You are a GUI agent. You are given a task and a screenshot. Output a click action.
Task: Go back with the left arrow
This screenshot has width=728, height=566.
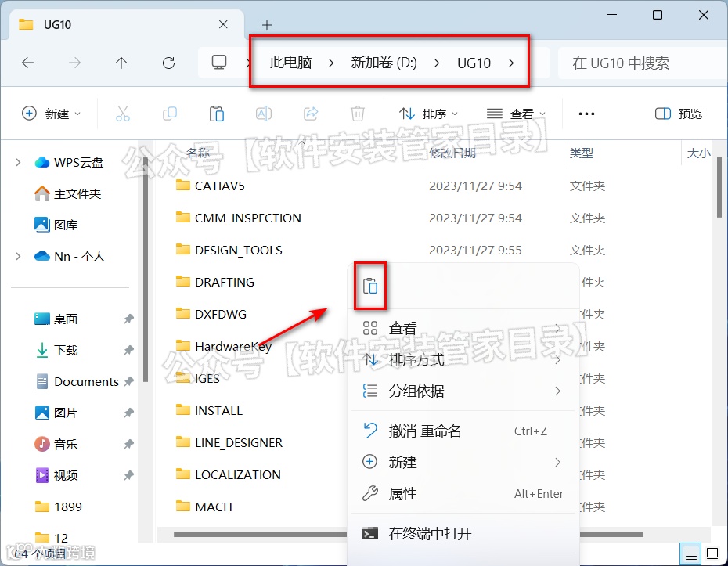pos(28,63)
